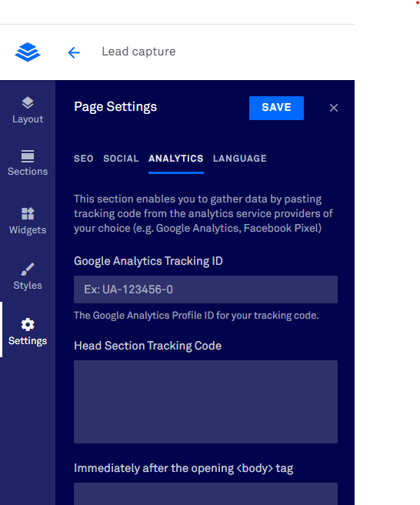Click the Lead capture page title
This screenshot has height=505, width=420.
click(138, 52)
